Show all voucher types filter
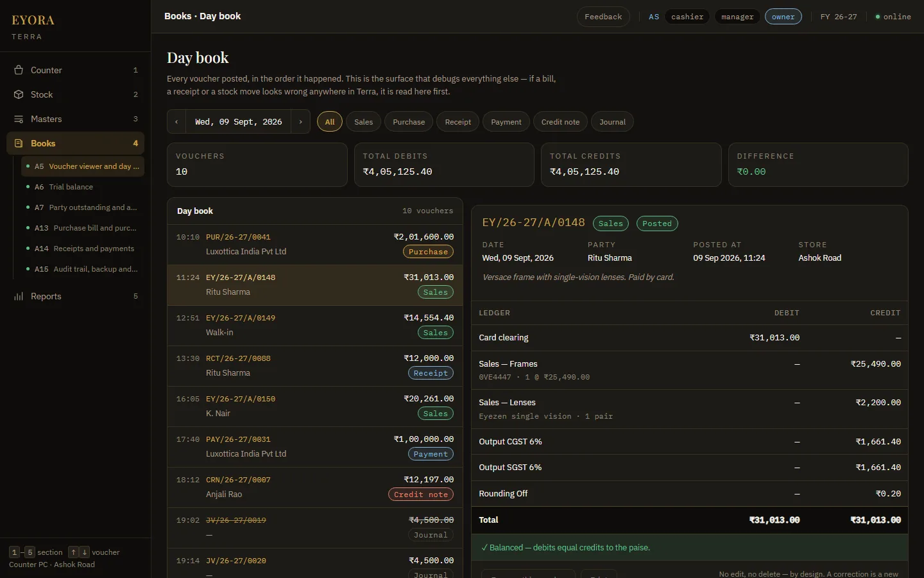The height and width of the screenshot is (578, 924). (x=330, y=121)
